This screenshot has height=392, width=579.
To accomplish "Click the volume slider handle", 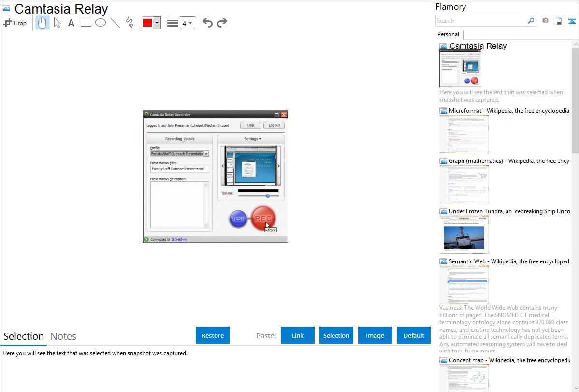I will (x=268, y=196).
